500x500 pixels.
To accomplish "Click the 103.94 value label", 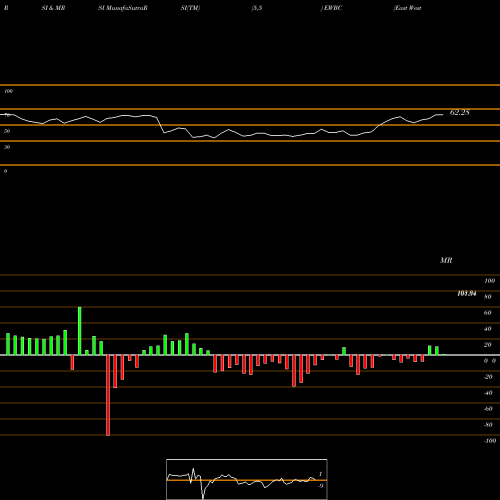I will [x=467, y=294].
